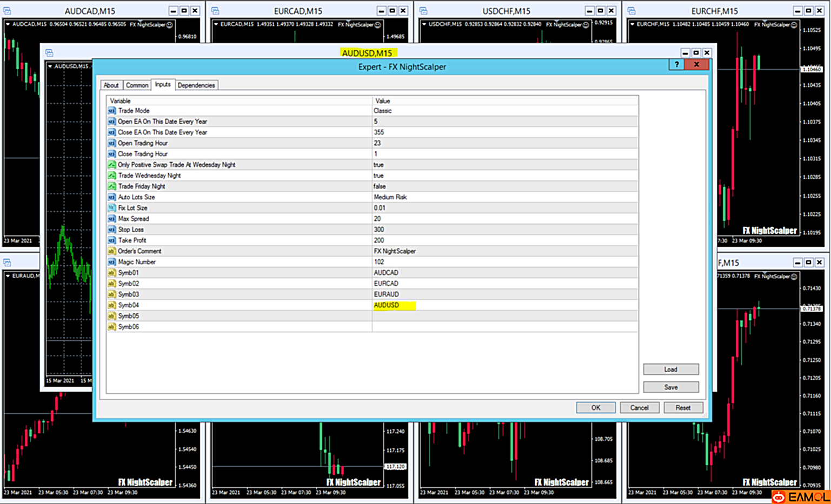
Task: Click the Close Trading Hour value 1
Action: pos(376,154)
